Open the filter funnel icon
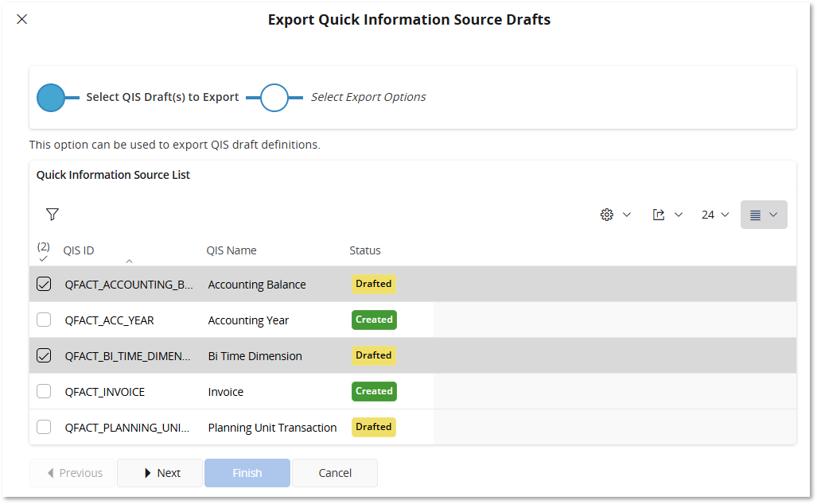This screenshot has height=504, width=817. click(x=52, y=214)
